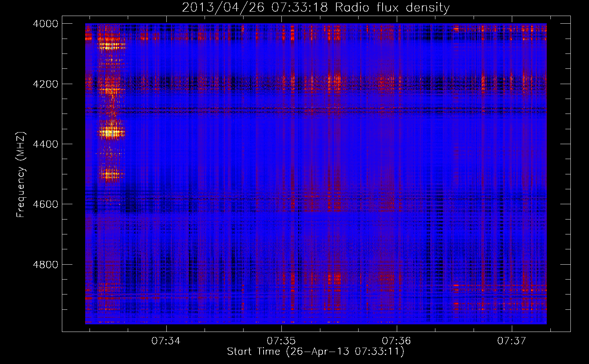Click the 07:34 time tick label
The height and width of the screenshot is (364, 589).
pyautogui.click(x=166, y=341)
